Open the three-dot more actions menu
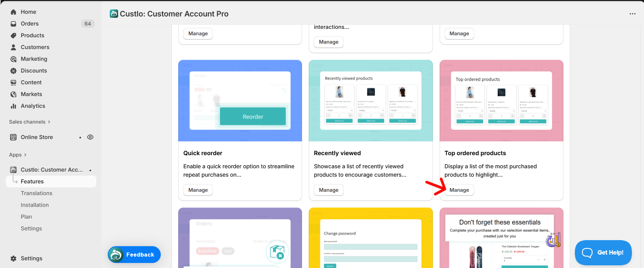The image size is (644, 268). (633, 14)
